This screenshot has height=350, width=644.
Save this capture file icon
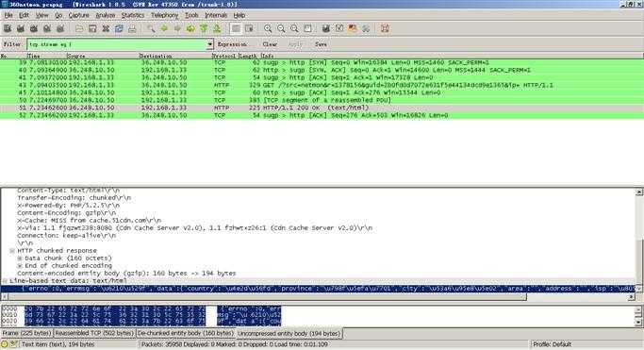pyautogui.click(x=92, y=28)
